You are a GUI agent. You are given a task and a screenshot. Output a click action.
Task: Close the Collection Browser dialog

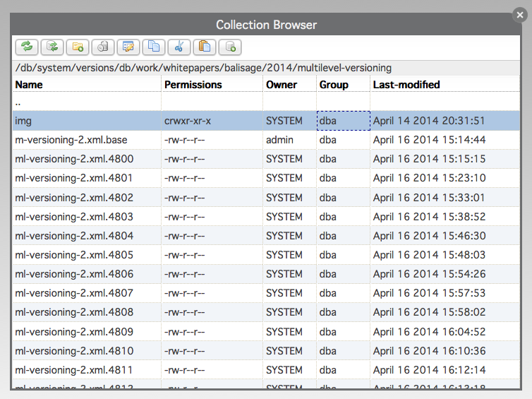pyautogui.click(x=520, y=15)
